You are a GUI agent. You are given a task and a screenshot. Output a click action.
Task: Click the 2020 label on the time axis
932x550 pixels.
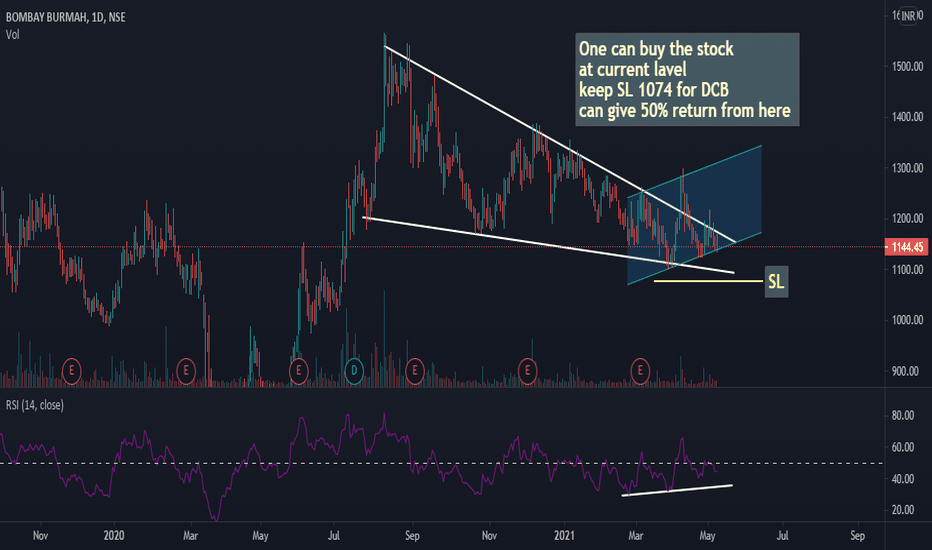(x=114, y=536)
